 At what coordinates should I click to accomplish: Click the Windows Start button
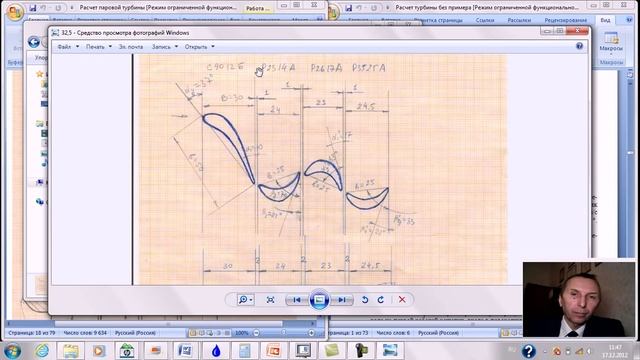(12, 351)
